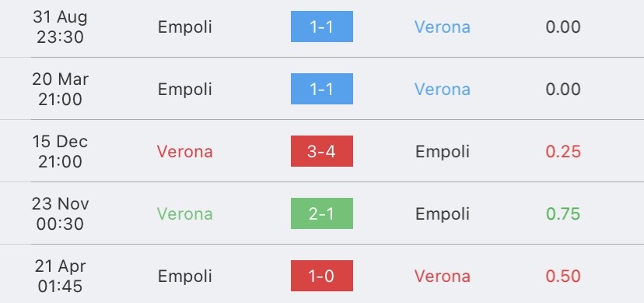Click Empoli home team in 20 Mar row

pos(185,90)
